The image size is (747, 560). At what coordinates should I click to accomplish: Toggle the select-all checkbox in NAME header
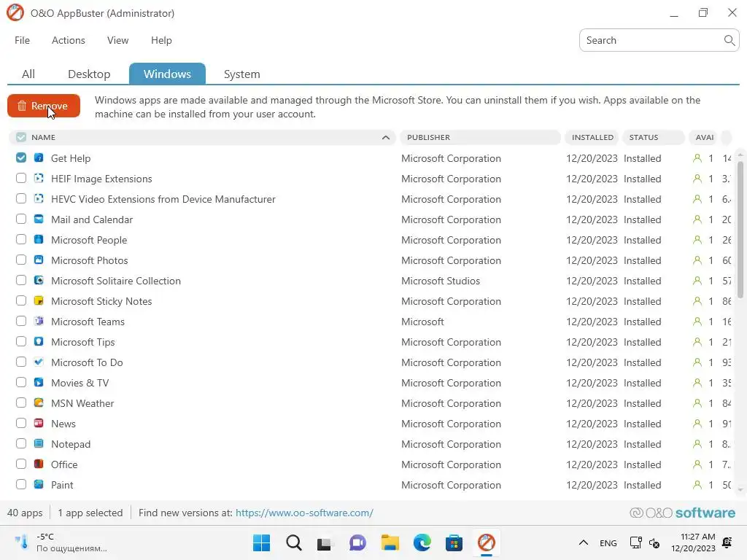(21, 137)
